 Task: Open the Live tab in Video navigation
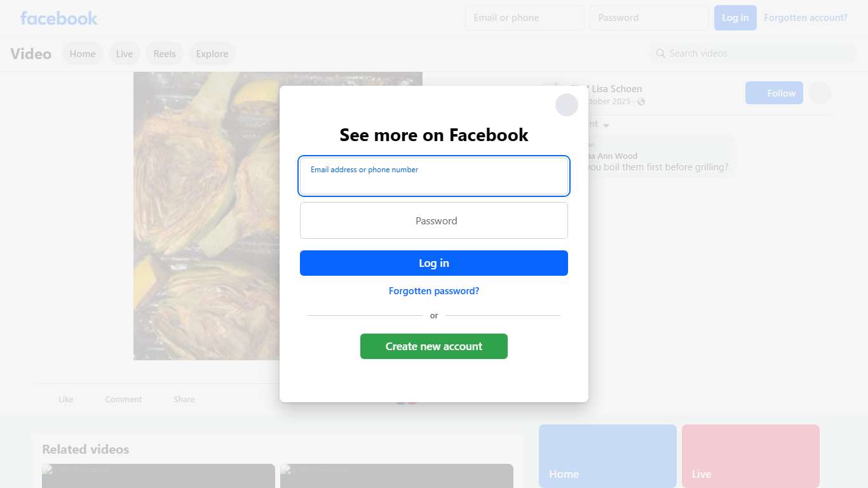pos(125,54)
